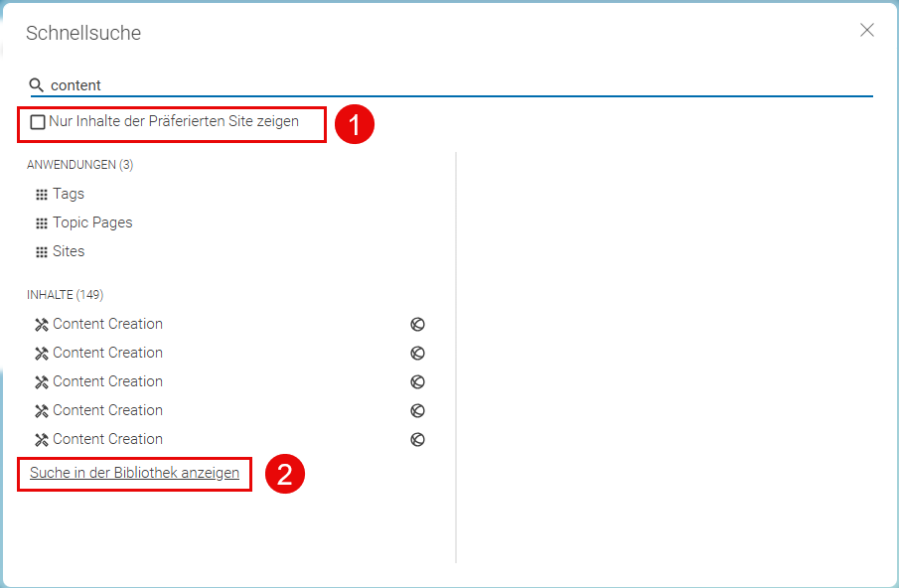Select the last 'Content Creation' result text
The height and width of the screenshot is (588, 899).
[108, 439]
